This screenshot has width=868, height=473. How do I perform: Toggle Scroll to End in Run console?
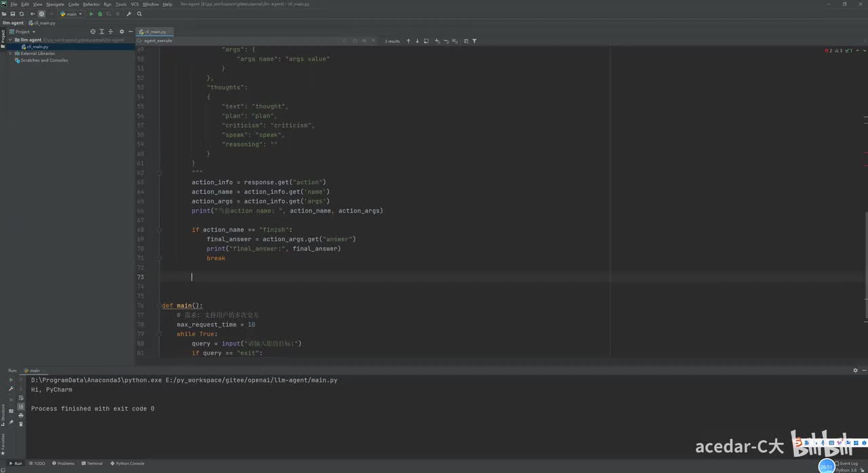click(21, 407)
